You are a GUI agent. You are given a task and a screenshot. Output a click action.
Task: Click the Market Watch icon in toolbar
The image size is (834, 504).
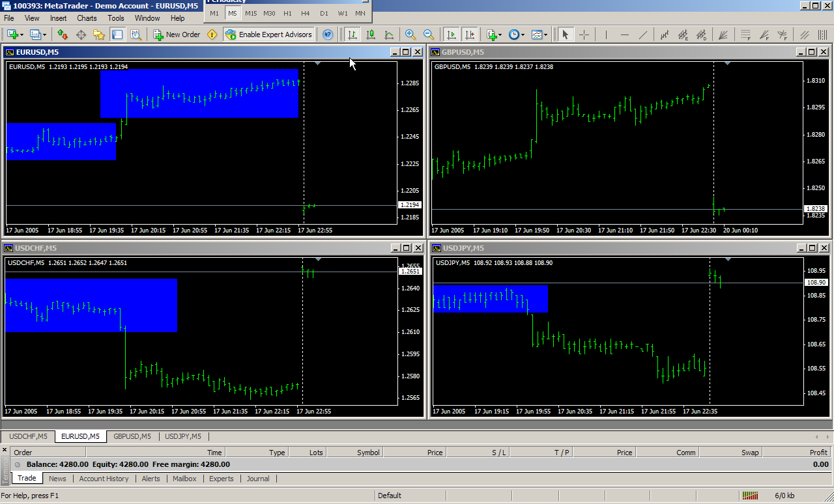coord(63,35)
